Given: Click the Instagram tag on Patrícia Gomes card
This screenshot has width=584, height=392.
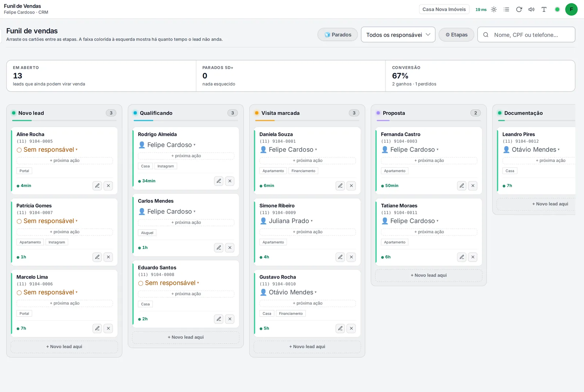Looking at the screenshot, I should tap(57, 242).
